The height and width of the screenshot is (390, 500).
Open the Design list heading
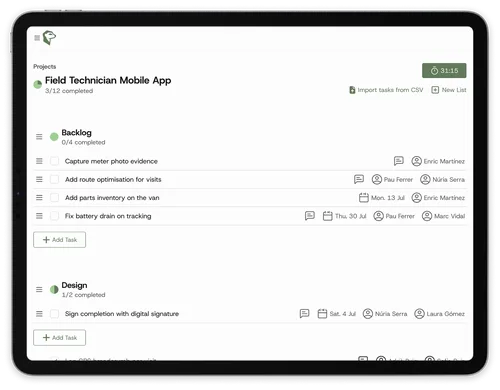(x=74, y=285)
